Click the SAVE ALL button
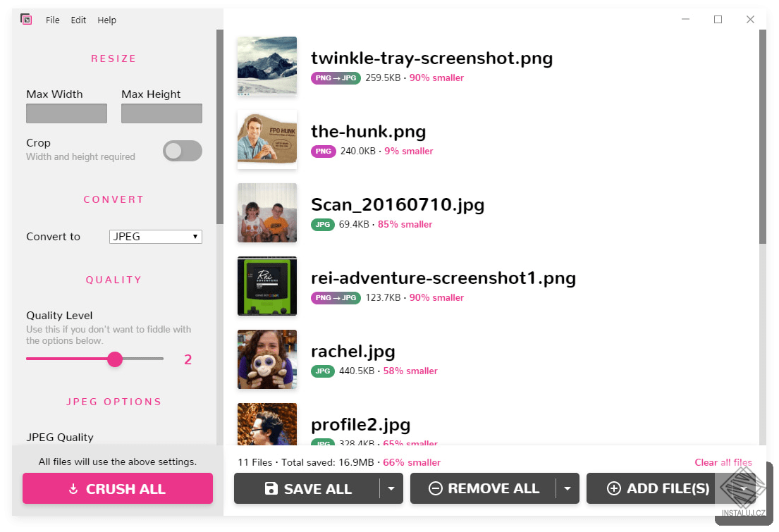This screenshot has height=532, width=779. (307, 489)
